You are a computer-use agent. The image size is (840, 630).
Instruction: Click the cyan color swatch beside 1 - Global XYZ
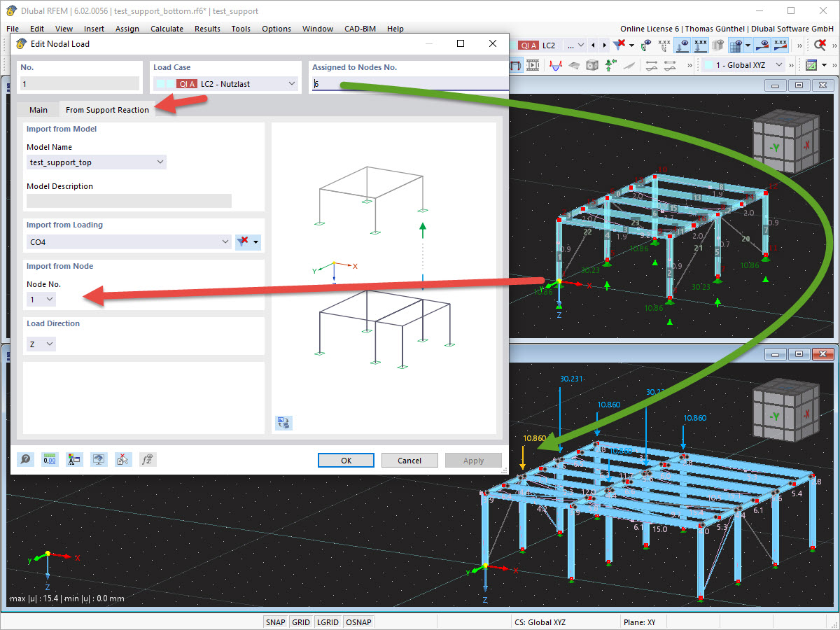[708, 64]
